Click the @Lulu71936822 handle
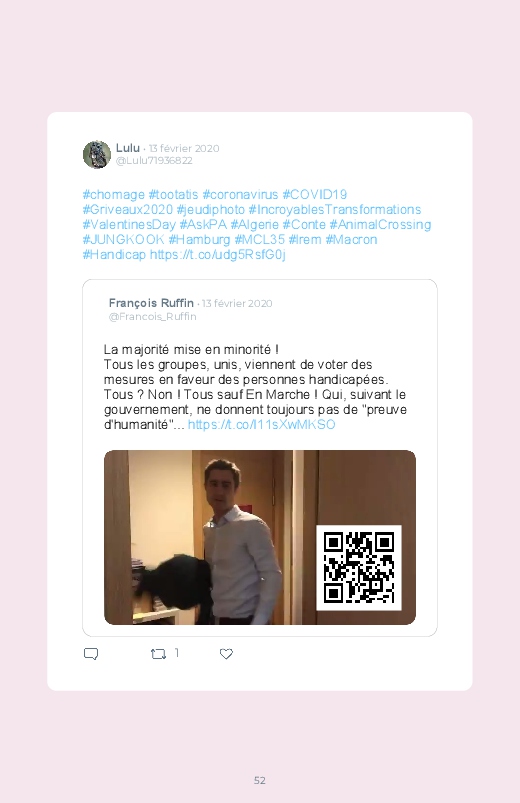The height and width of the screenshot is (803, 520). [154, 161]
